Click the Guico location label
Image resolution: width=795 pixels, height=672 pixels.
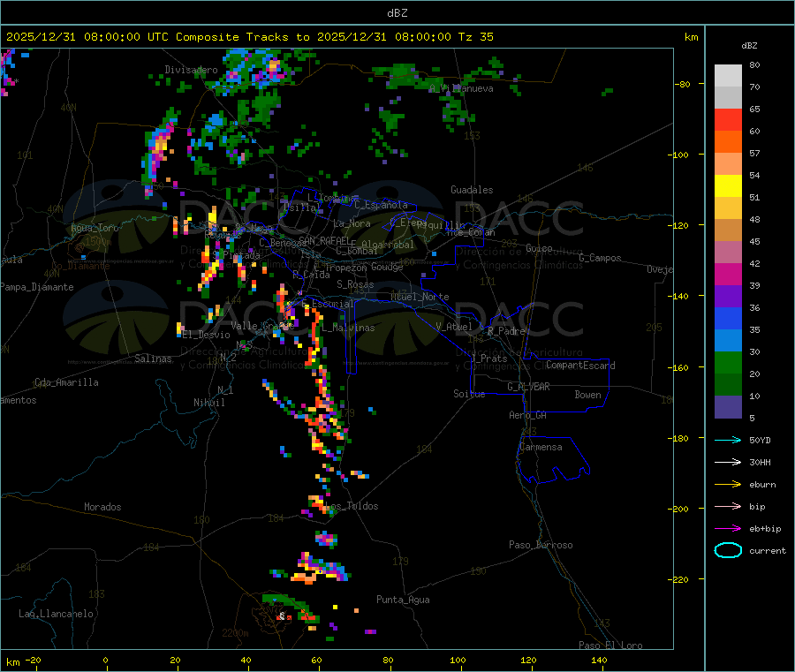pyautogui.click(x=539, y=248)
